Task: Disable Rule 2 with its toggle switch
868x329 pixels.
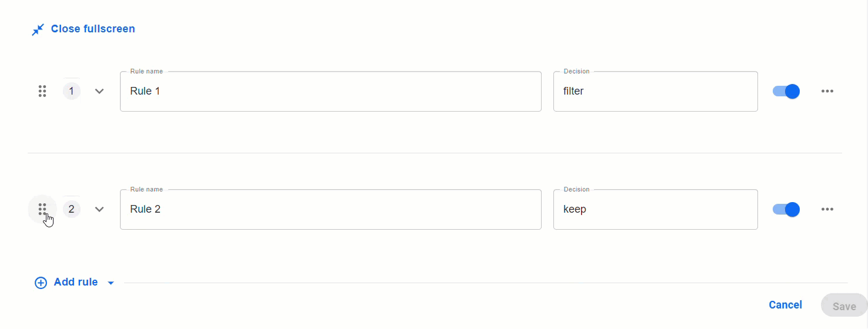Action: click(786, 209)
